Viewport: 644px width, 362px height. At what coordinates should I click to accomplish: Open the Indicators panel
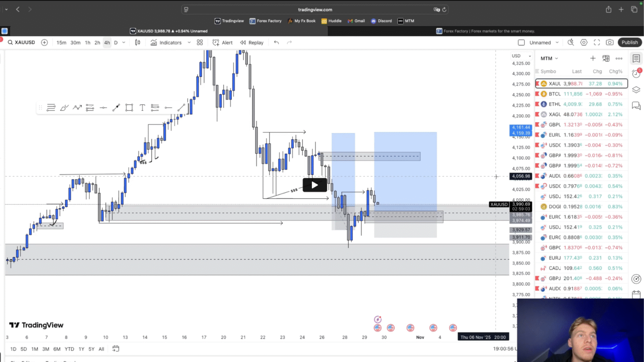pos(166,43)
